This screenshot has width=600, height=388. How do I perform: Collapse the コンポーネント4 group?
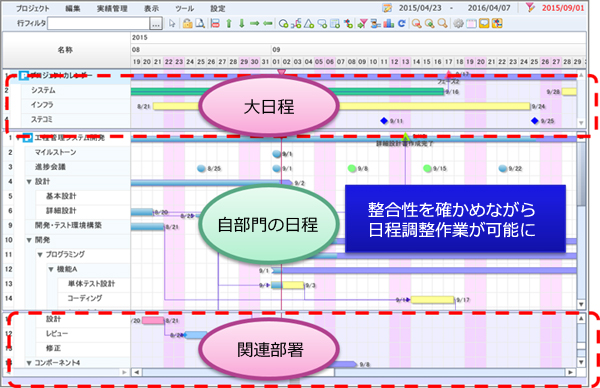[29, 363]
